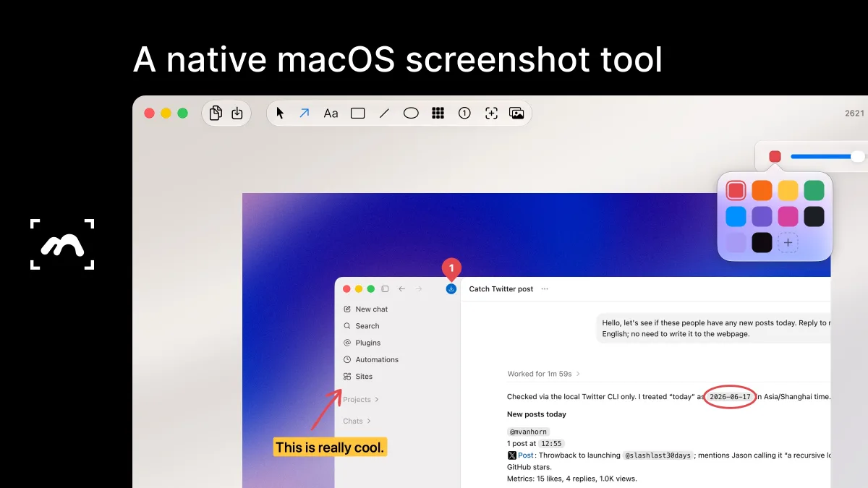
Task: Click the white slider knob
Action: pos(858,156)
